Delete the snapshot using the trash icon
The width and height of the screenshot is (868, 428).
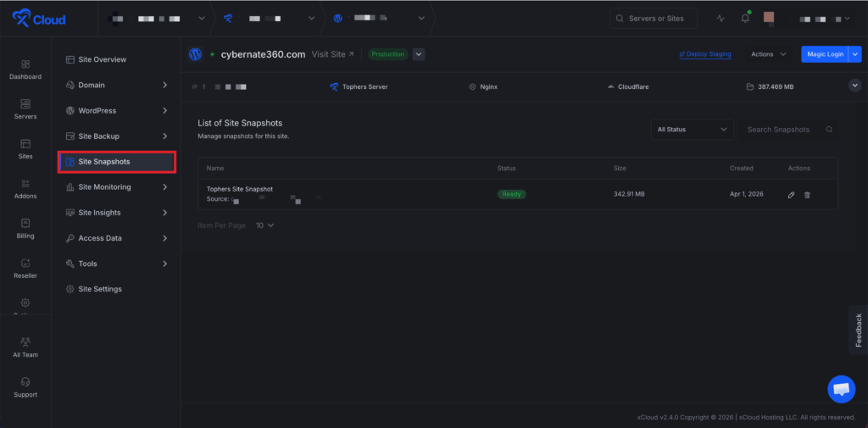pyautogui.click(x=807, y=195)
